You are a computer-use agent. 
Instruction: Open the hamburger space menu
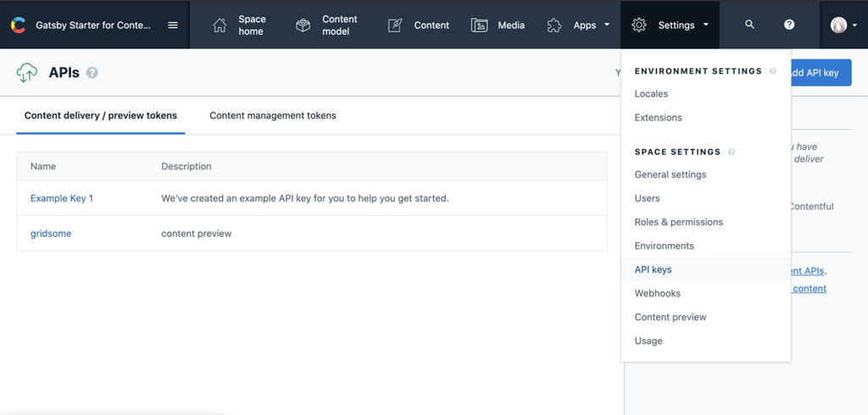coord(173,25)
